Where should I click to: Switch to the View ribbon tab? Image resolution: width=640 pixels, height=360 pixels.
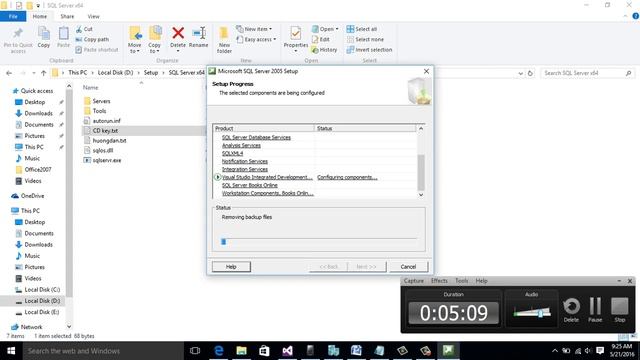[x=93, y=16]
